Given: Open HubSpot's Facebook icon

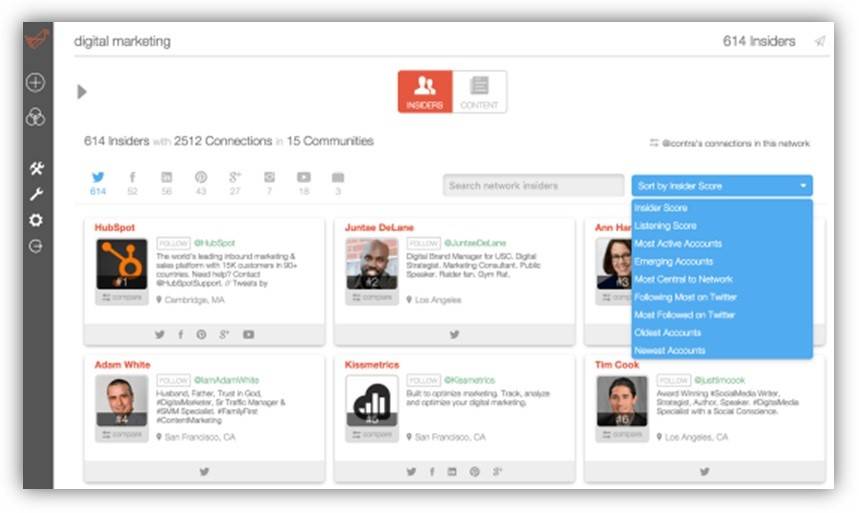Looking at the screenshot, I should pyautogui.click(x=181, y=334).
